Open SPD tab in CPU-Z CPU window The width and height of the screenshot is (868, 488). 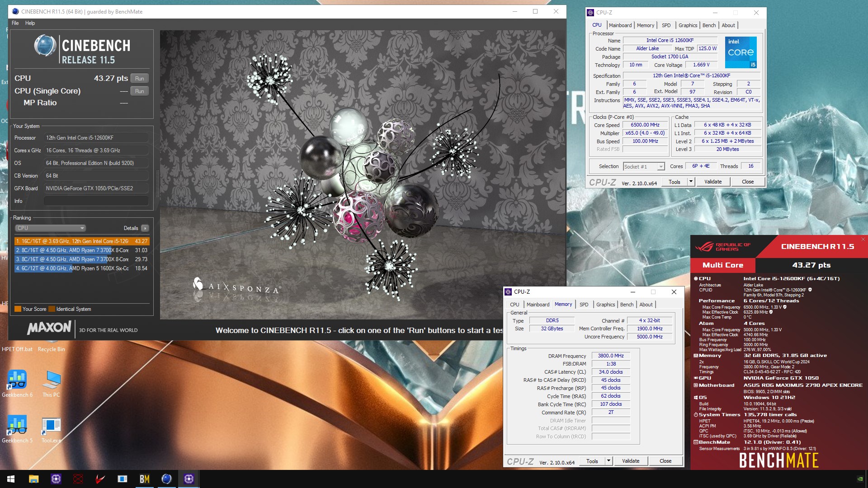(x=666, y=25)
